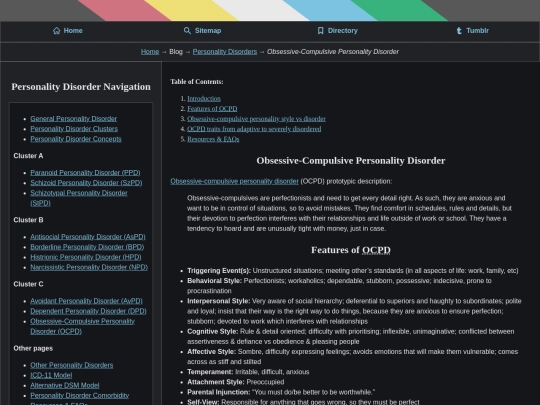Open Personality Disorder Comorbidity sidebar link
Image resolution: width=540 pixels, height=405 pixels.
80,395
